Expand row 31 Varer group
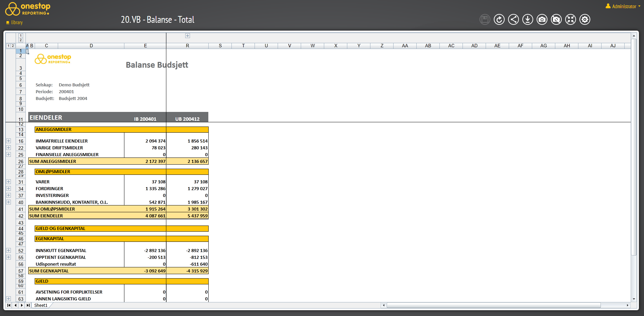 pyautogui.click(x=8, y=182)
